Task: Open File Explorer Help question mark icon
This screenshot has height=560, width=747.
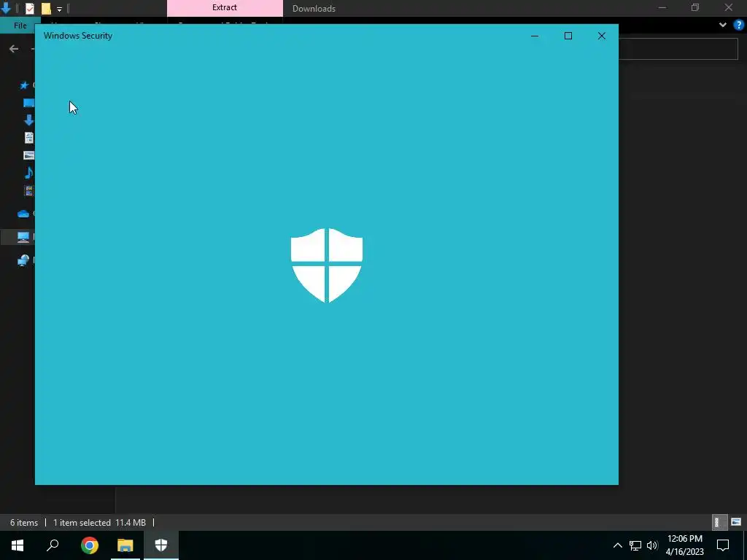Action: tap(738, 25)
